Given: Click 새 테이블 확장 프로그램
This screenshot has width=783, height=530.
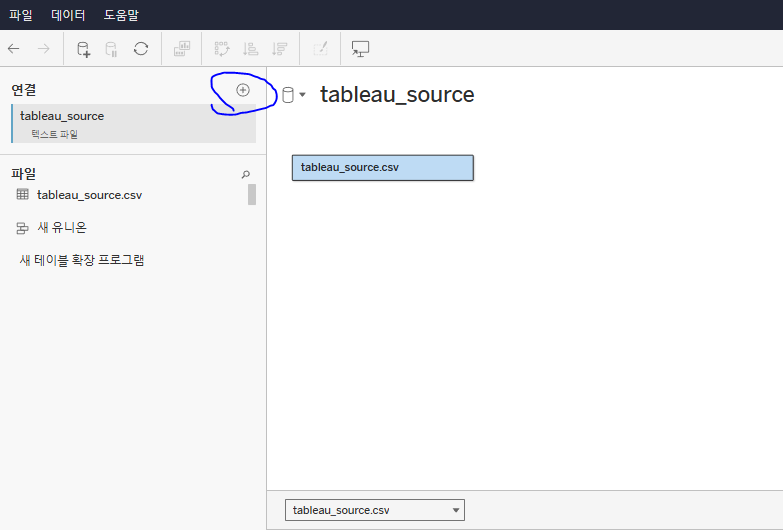Looking at the screenshot, I should click(82, 260).
